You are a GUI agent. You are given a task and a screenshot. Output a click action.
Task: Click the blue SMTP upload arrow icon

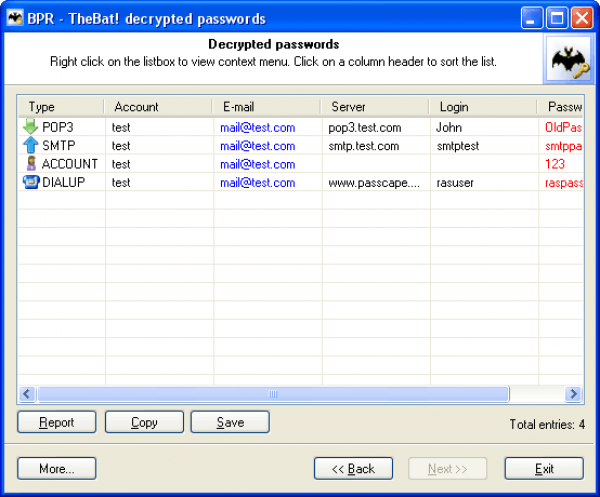(30, 145)
